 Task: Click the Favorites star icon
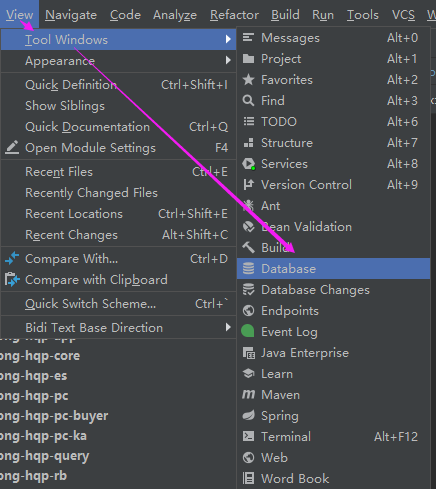click(x=248, y=80)
